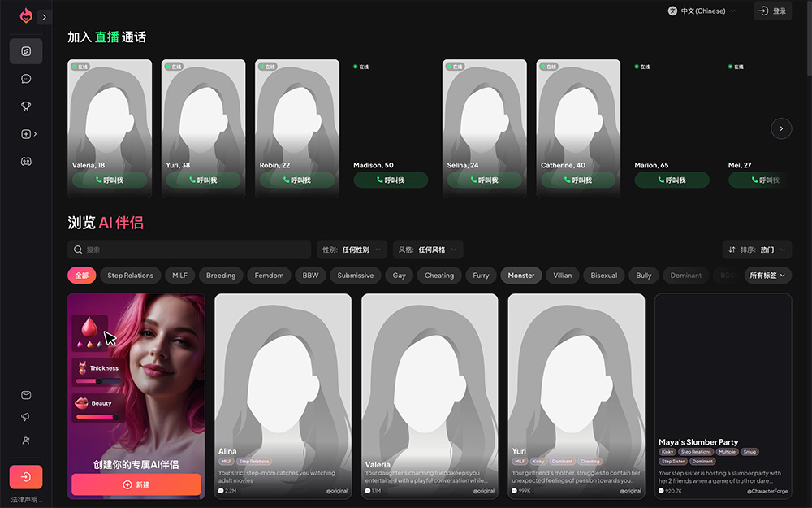812x508 pixels.
Task: Open the 中文 (Chinese) language dropdown
Action: (702, 11)
